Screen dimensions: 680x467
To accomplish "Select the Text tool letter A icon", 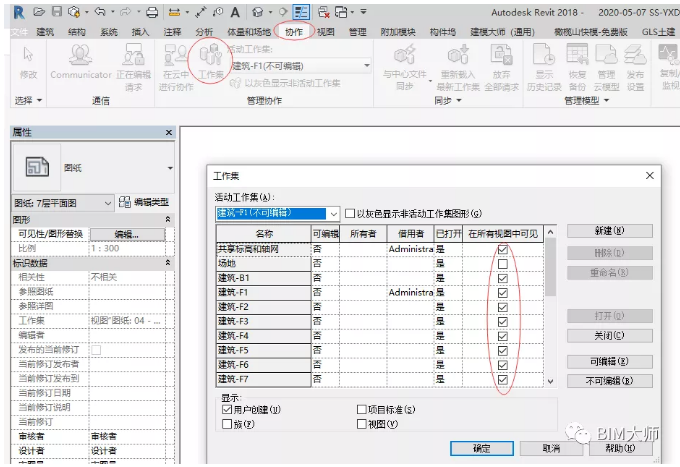I will 235,12.
